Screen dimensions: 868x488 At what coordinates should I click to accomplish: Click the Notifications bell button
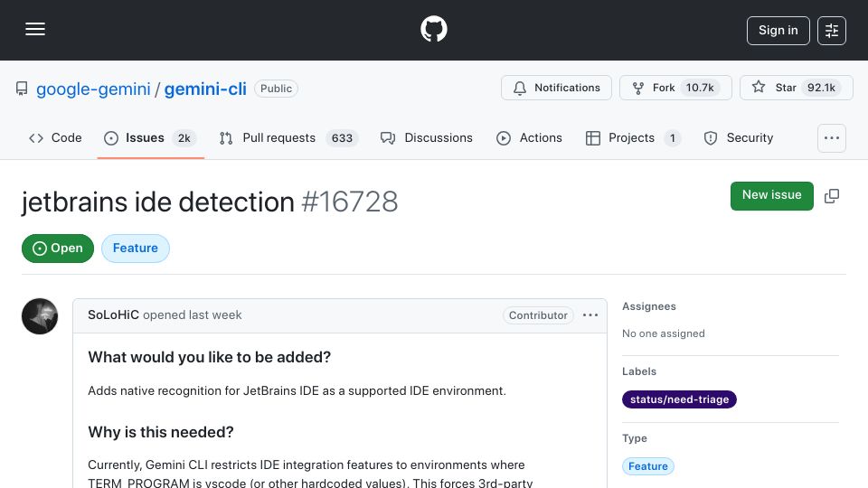click(x=556, y=88)
